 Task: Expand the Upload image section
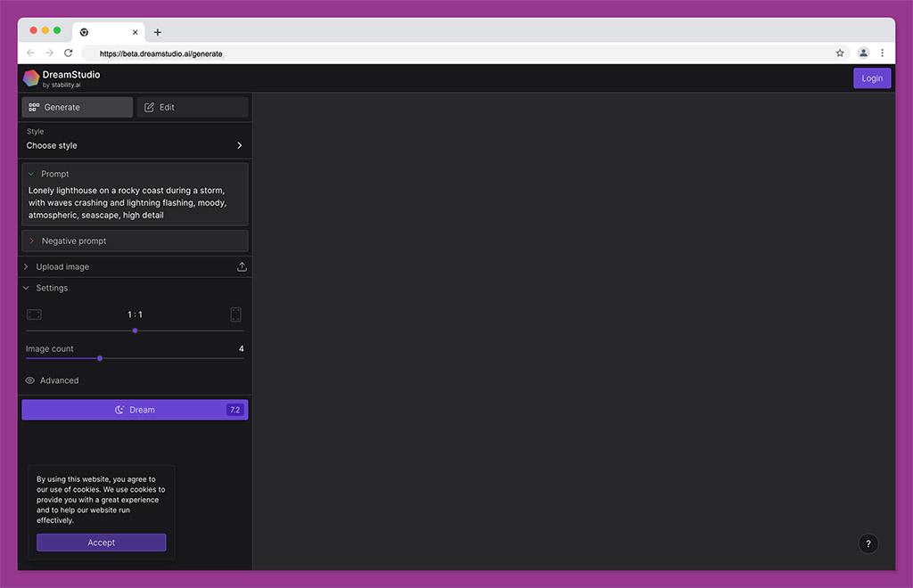pos(26,267)
